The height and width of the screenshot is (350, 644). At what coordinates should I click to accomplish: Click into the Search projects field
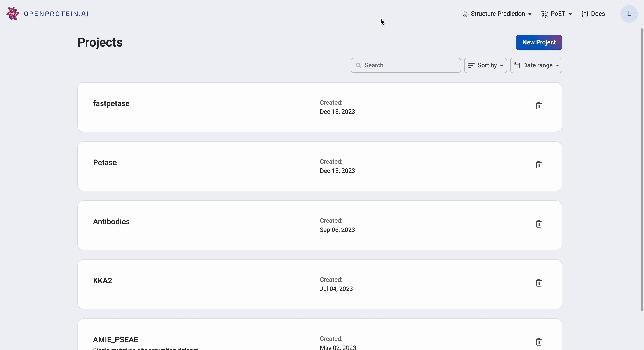(410, 65)
